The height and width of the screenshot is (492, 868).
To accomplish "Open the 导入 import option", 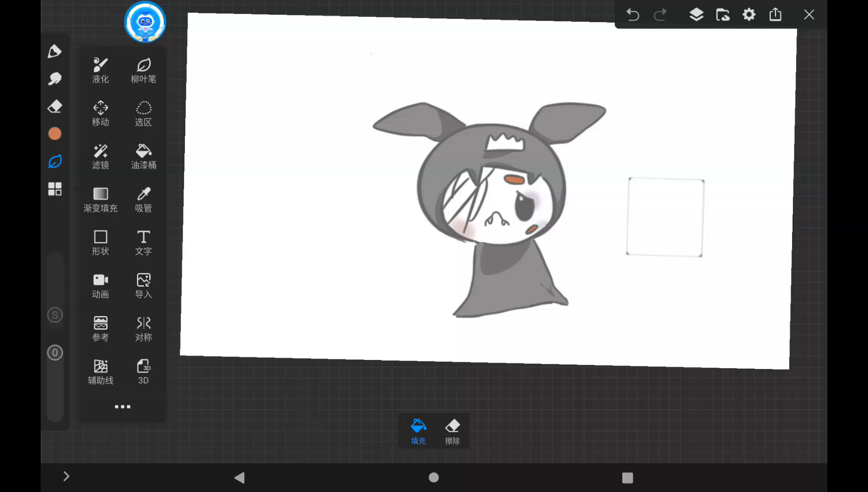I will tap(143, 285).
